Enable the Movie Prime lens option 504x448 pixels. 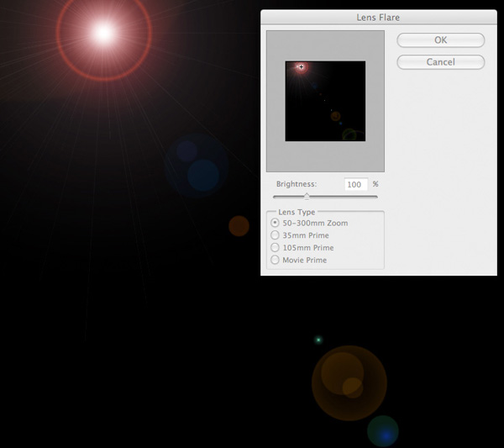coord(276,261)
